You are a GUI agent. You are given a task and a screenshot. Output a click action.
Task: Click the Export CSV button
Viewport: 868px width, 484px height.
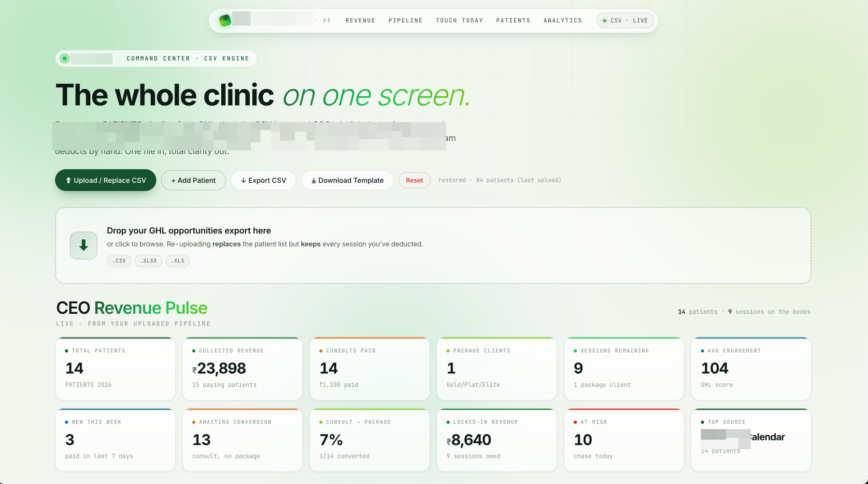coord(263,180)
